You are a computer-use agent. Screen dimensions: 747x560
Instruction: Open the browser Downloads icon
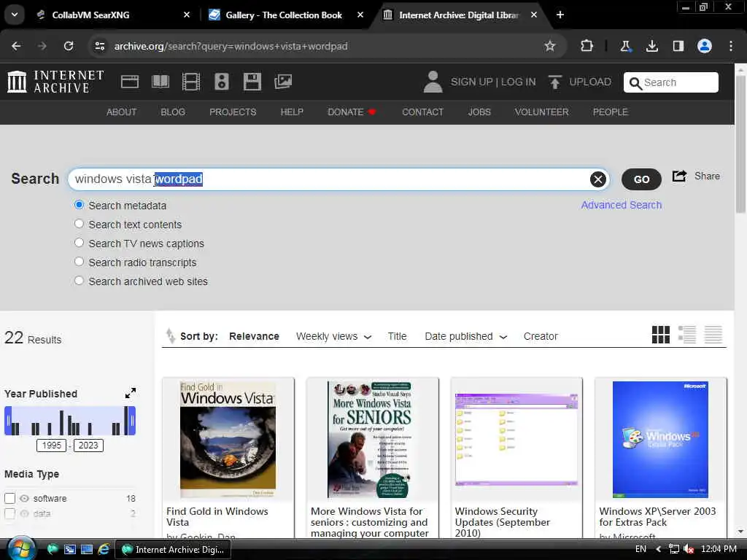(x=651, y=46)
